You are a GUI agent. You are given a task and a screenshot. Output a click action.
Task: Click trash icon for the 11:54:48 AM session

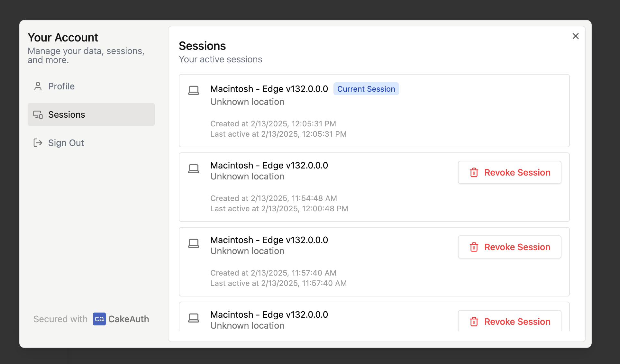click(474, 172)
